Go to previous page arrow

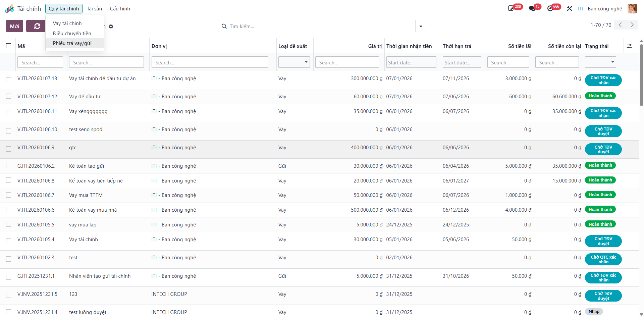point(620,25)
